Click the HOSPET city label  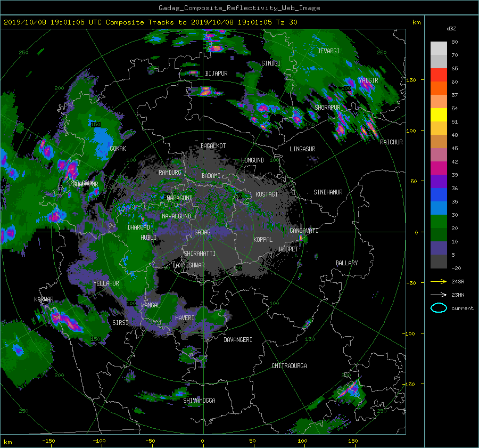[288, 249]
